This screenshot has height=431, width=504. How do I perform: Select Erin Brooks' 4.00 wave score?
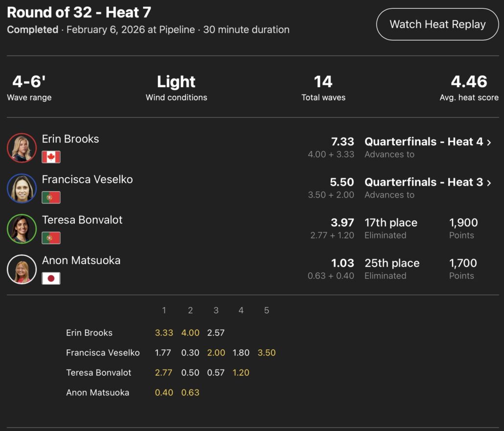click(190, 333)
